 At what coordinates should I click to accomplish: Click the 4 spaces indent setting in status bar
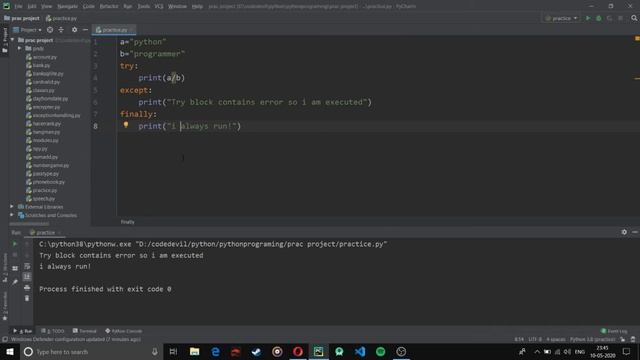coord(556,339)
